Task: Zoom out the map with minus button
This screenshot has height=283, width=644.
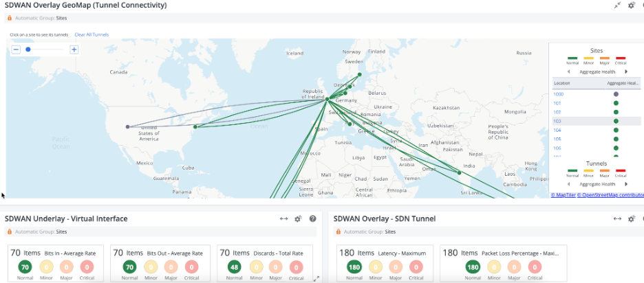Action: pyautogui.click(x=17, y=49)
